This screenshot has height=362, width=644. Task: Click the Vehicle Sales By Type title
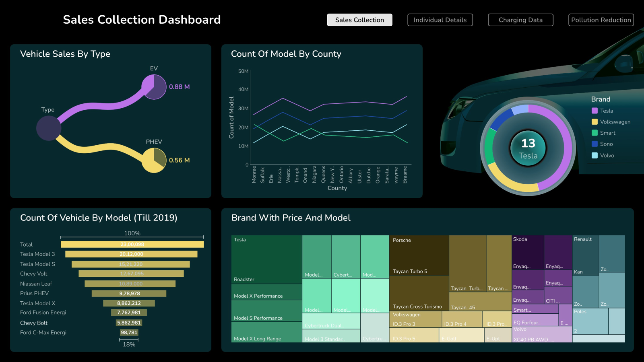[x=65, y=54]
